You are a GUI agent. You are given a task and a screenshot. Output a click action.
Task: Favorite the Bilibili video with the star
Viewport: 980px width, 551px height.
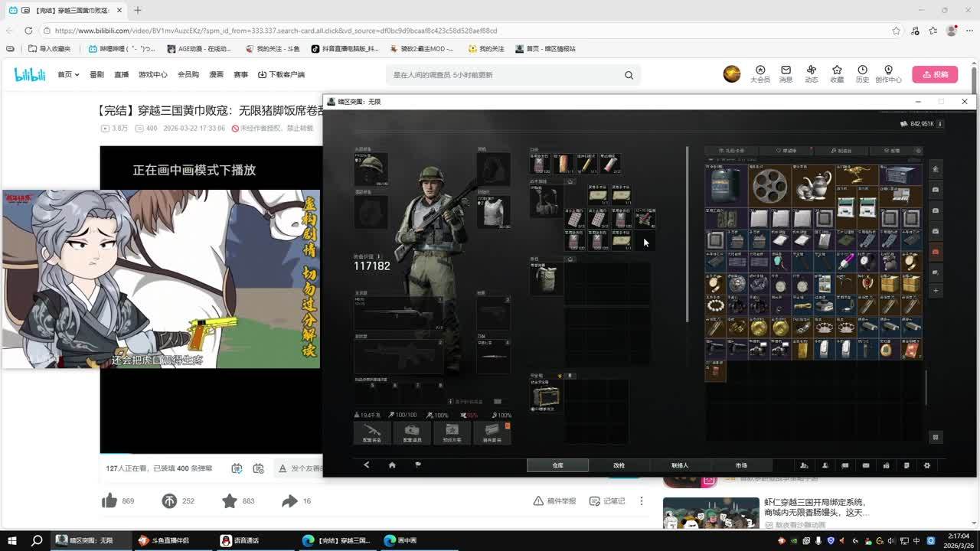[x=229, y=501]
